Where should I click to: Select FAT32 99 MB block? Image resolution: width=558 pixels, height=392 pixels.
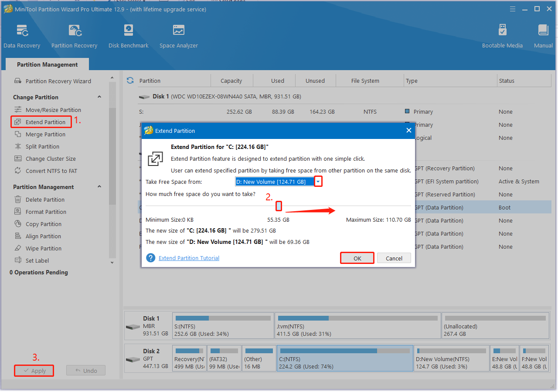224,358
